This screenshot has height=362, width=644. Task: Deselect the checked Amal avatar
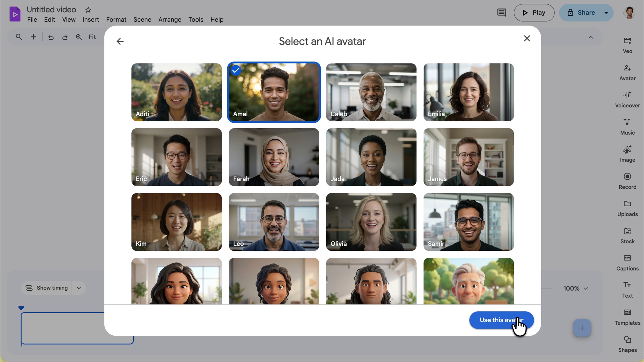point(274,92)
